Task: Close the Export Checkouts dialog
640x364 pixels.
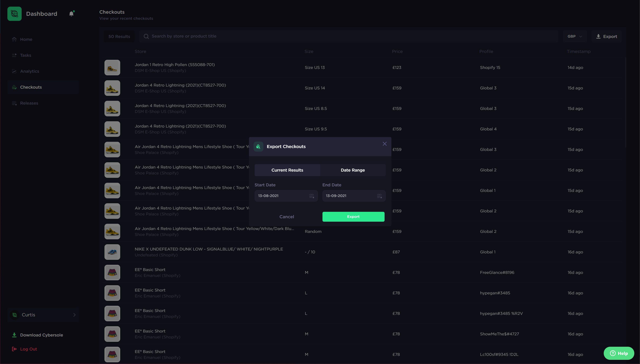Action: (x=385, y=144)
